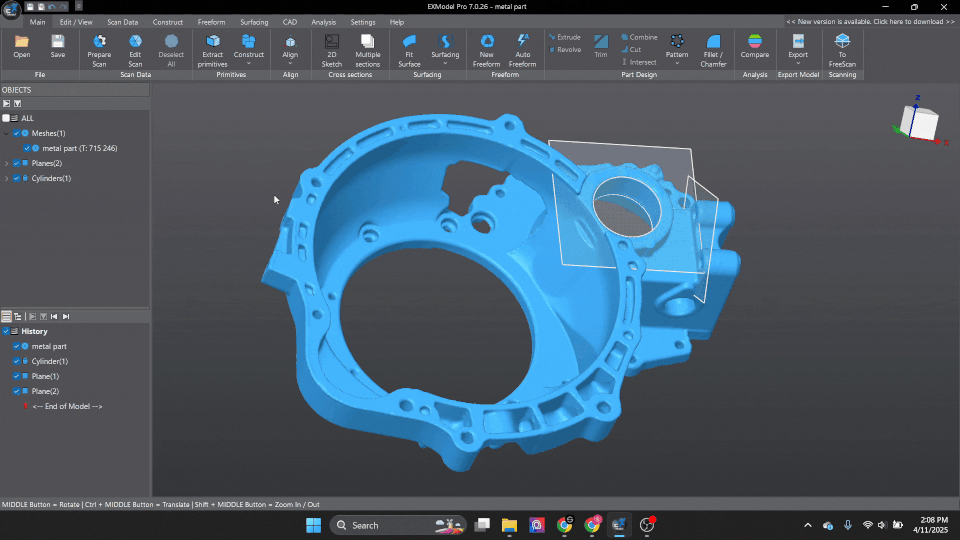Uncheck Cylinder(1) in the History list
960x540 pixels.
(17, 361)
